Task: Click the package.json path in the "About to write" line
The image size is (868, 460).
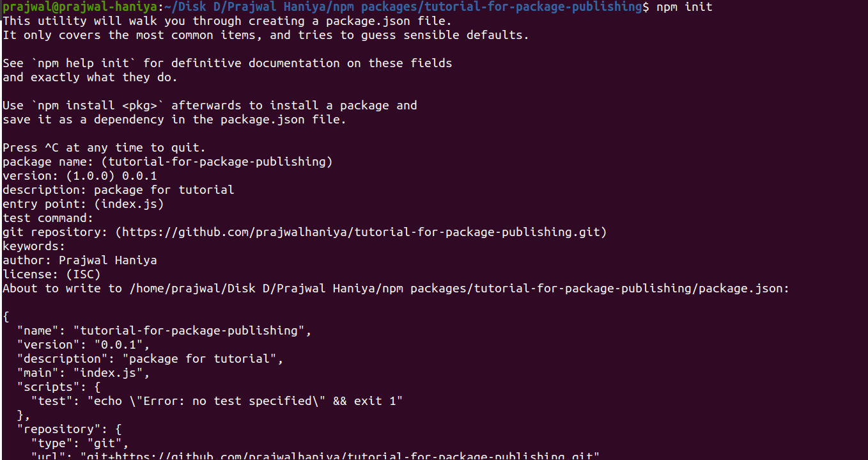Action: 460,289
